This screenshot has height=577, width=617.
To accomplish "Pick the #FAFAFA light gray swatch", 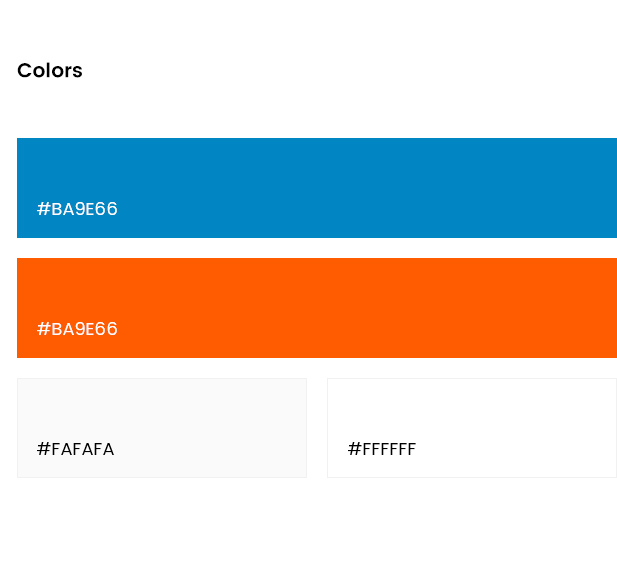I will (162, 428).
